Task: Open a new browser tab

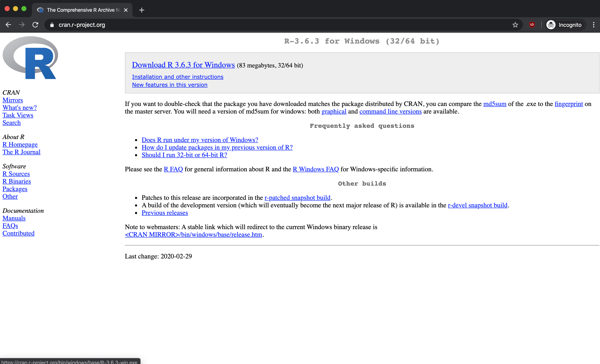Action: tap(142, 10)
